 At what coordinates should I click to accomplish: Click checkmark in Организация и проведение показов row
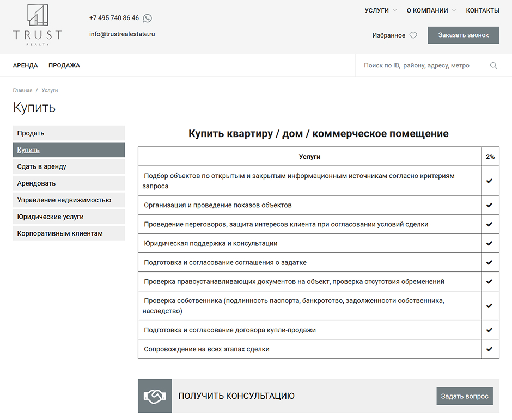[489, 205]
